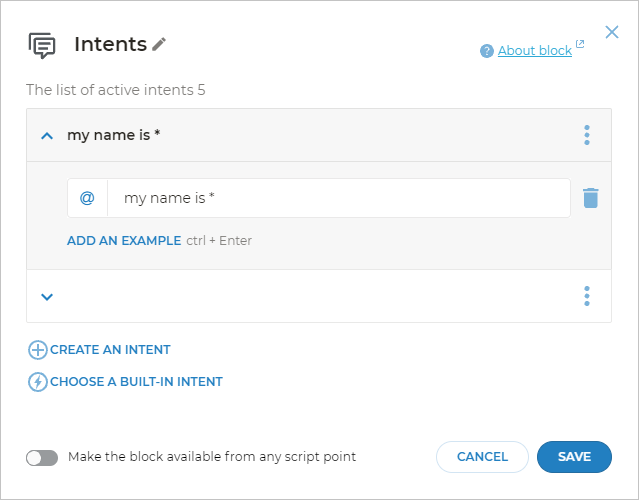Click the 'my name is *' example text field
This screenshot has width=639, height=500.
pyautogui.click(x=338, y=198)
